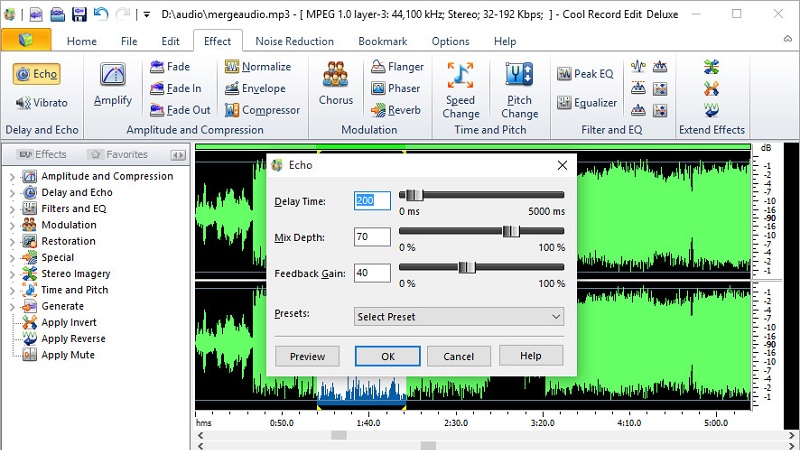800x450 pixels.
Task: Collapse the ribbon with the chevron
Action: [x=788, y=39]
